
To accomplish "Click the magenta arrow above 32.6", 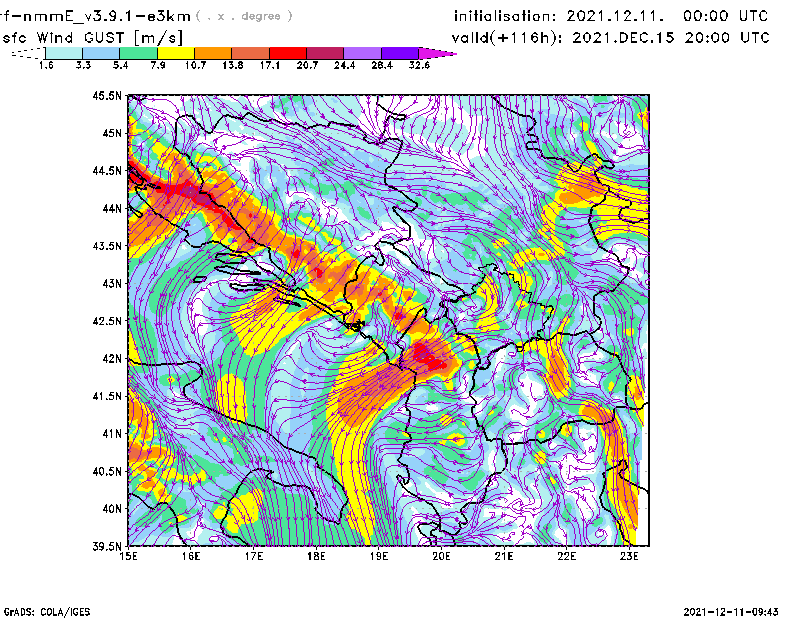I will pos(437,53).
